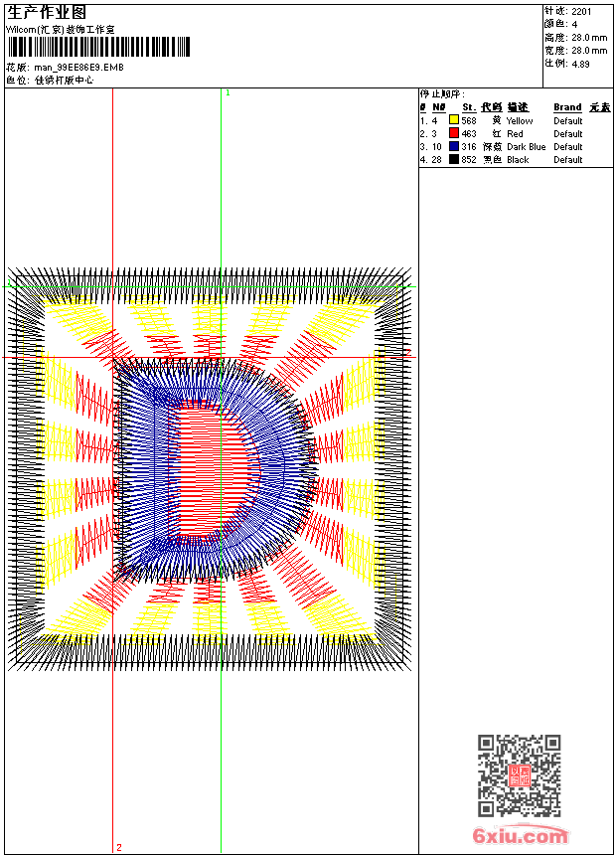This screenshot has width=616, height=855.
Task: Click the color count '4' text
Action: coord(574,25)
